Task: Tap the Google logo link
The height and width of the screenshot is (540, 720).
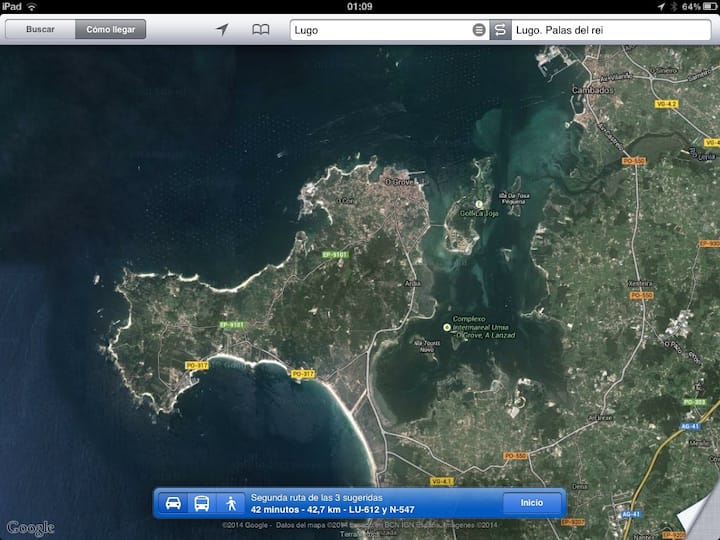Action: click(31, 527)
